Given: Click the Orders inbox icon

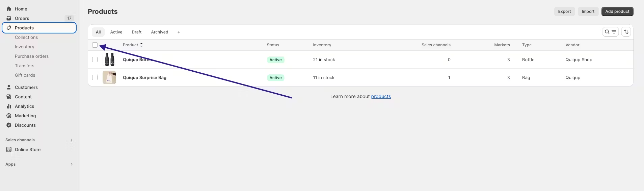Looking at the screenshot, I should (x=9, y=18).
